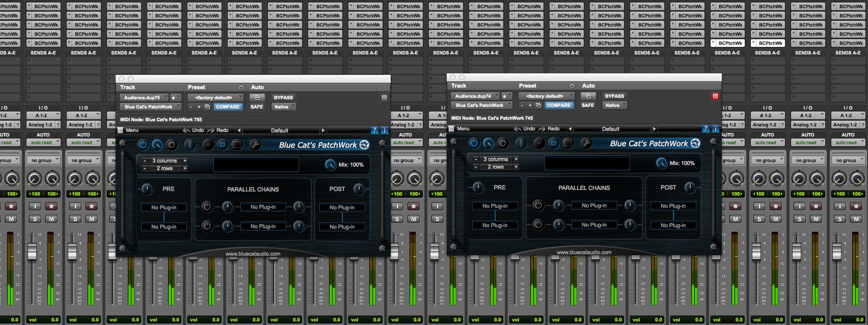Adjust POST knob in PatchWork 755
This screenshot has width=868, height=325.
359,189
